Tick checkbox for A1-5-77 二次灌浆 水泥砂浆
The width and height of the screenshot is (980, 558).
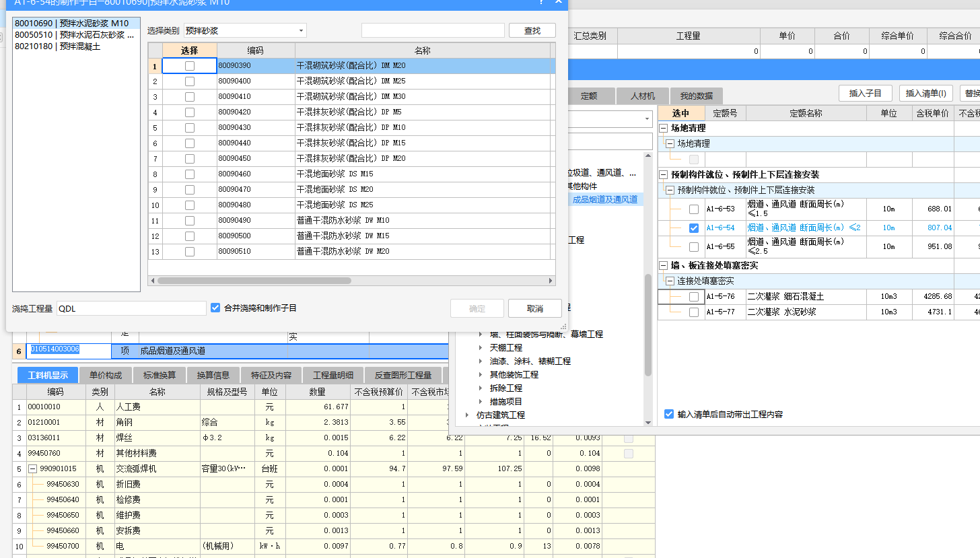(x=694, y=312)
